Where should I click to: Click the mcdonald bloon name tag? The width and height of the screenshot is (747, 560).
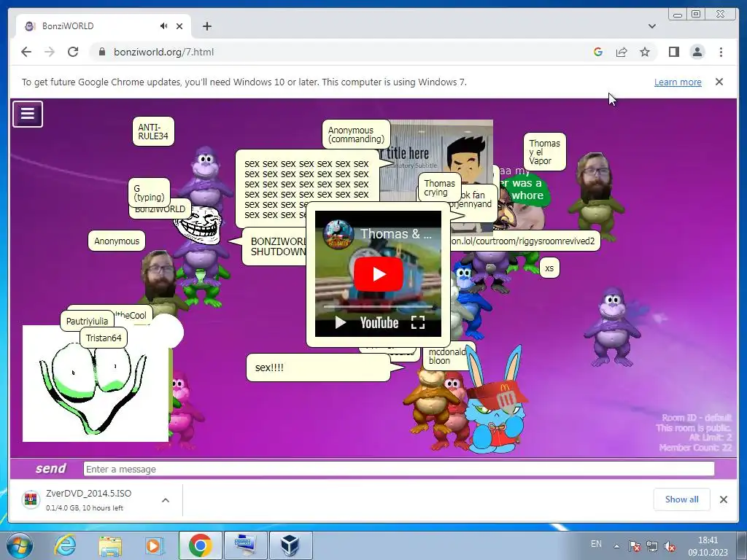coord(448,356)
